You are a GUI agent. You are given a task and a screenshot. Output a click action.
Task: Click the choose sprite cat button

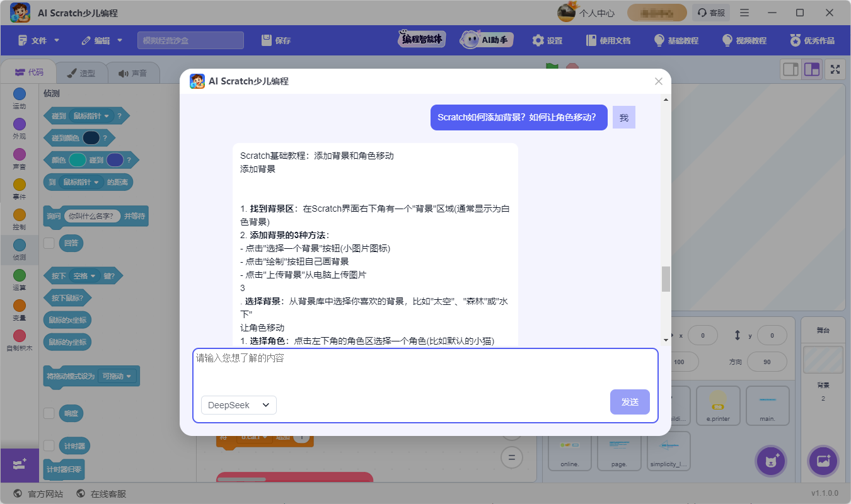click(x=770, y=461)
